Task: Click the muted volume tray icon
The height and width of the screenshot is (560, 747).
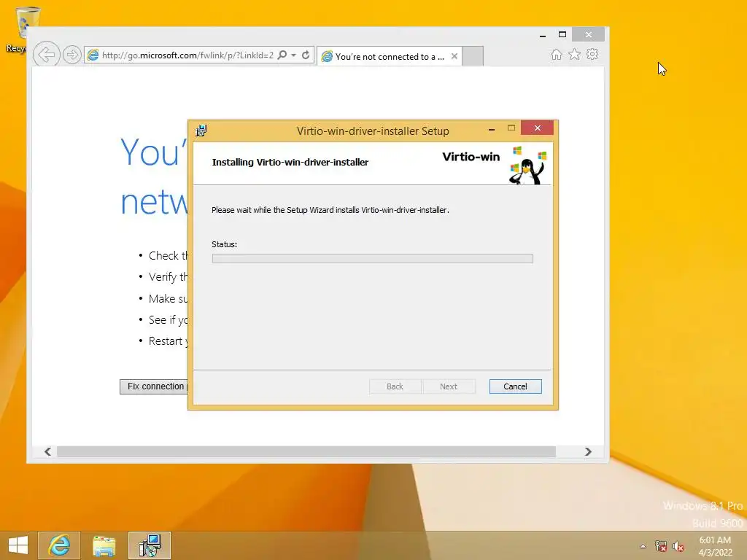Action: (678, 546)
